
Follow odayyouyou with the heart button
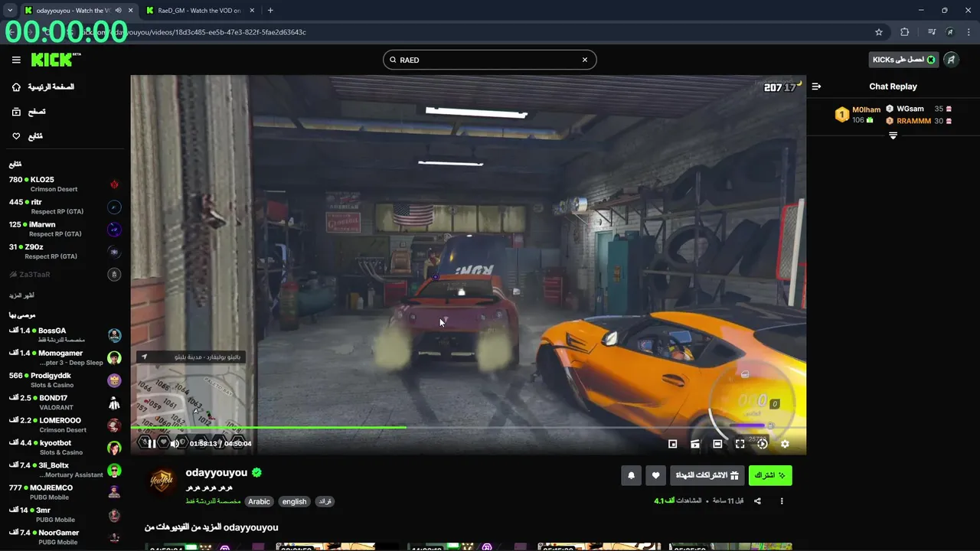point(655,475)
